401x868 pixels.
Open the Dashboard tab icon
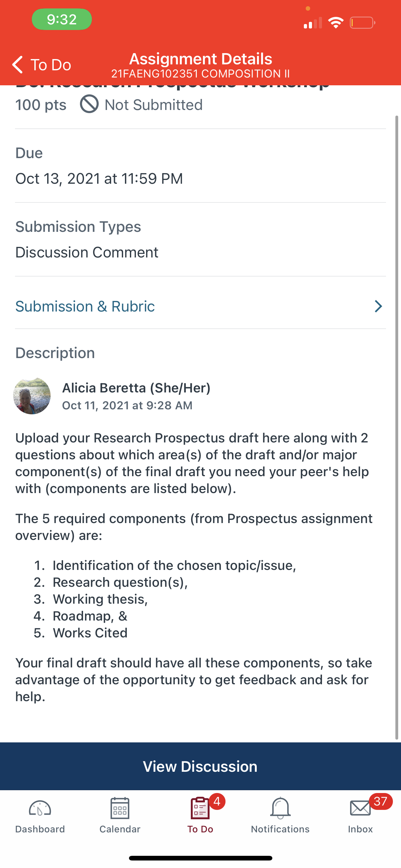tap(40, 808)
